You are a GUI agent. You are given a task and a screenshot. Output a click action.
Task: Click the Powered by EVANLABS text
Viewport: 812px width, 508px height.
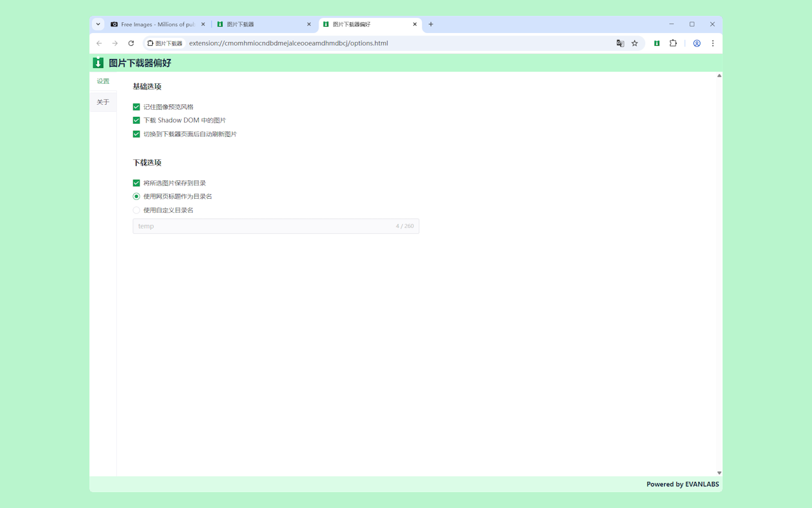683,484
